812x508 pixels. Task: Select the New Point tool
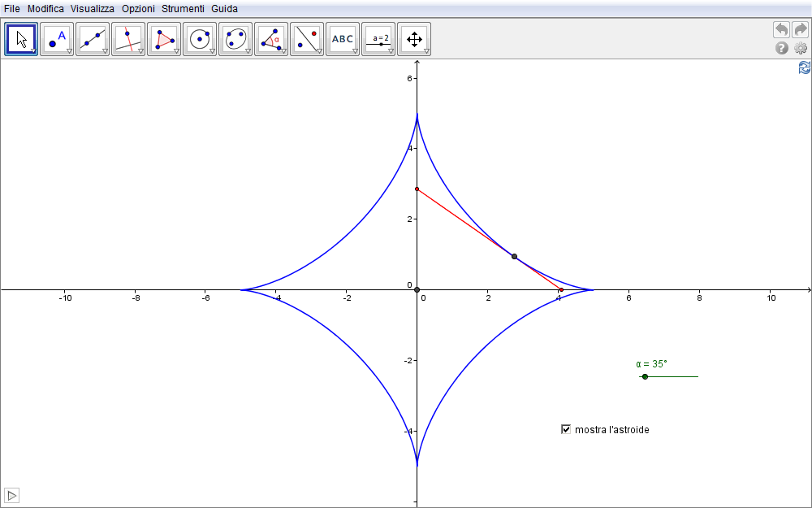pyautogui.click(x=57, y=39)
